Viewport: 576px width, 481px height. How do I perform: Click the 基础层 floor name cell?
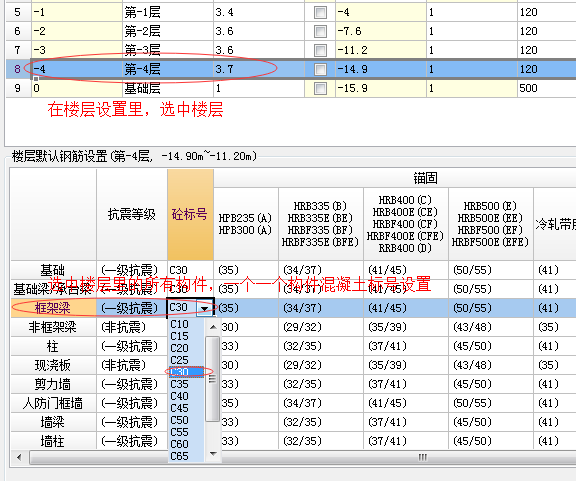click(168, 88)
